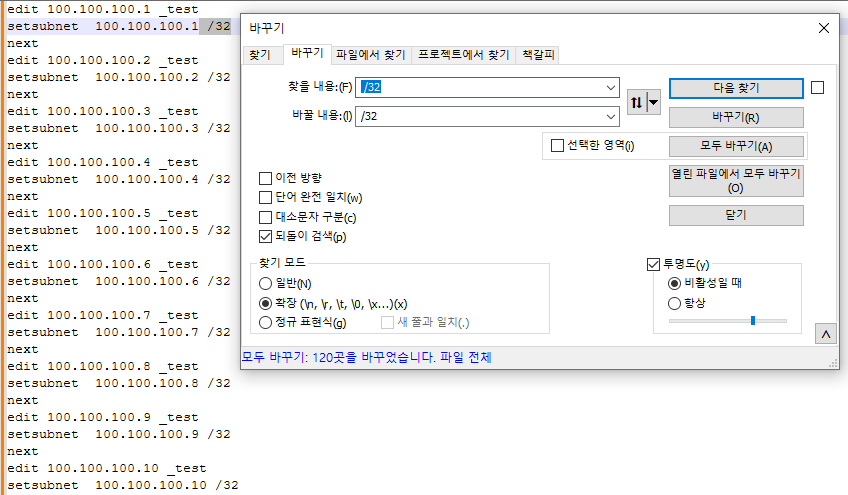The height and width of the screenshot is (495, 848).
Task: Enable the 대소문자 구분 checkbox
Action: point(266,217)
